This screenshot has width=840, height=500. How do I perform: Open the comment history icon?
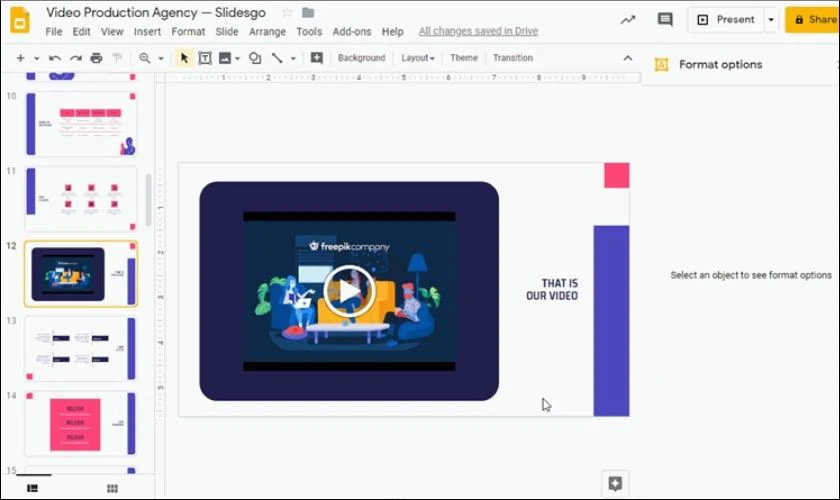point(665,20)
